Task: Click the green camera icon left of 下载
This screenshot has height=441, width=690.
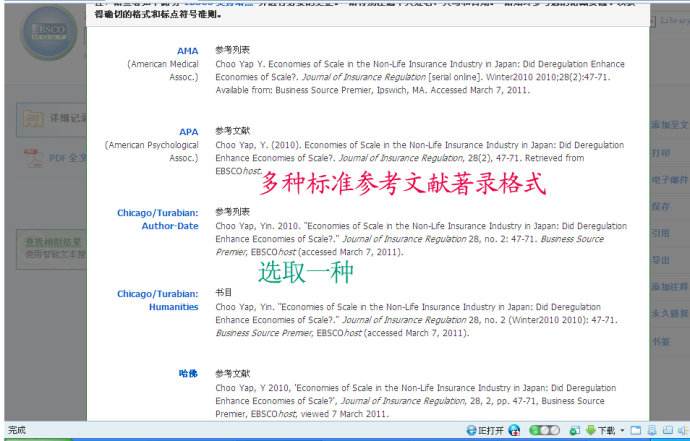Action: coord(574,430)
